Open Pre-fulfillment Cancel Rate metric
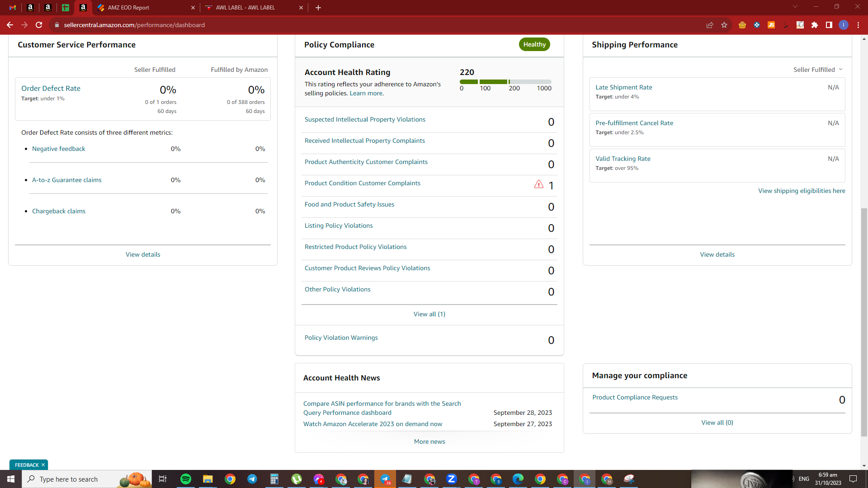This screenshot has height=488, width=868. [x=634, y=123]
